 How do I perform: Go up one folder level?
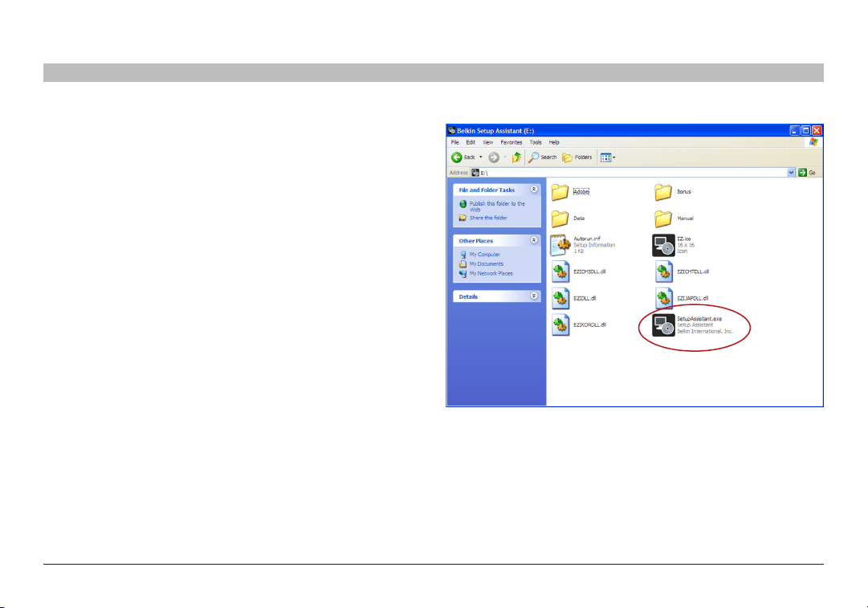pos(516,157)
